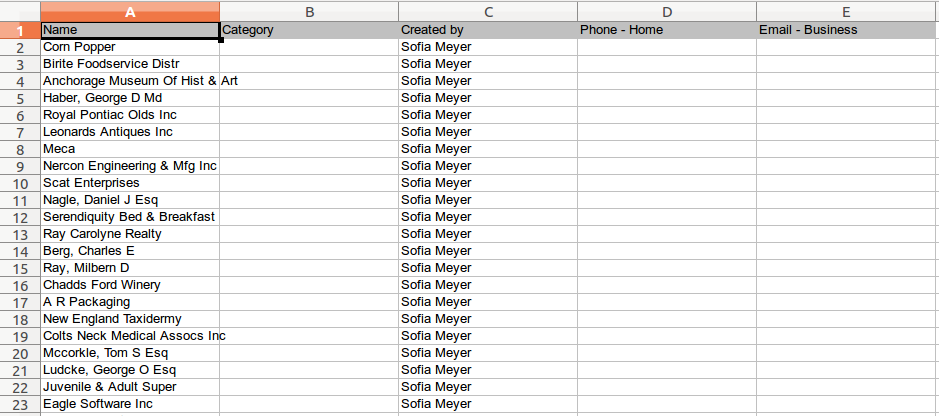Select the Created by header cell

point(488,30)
